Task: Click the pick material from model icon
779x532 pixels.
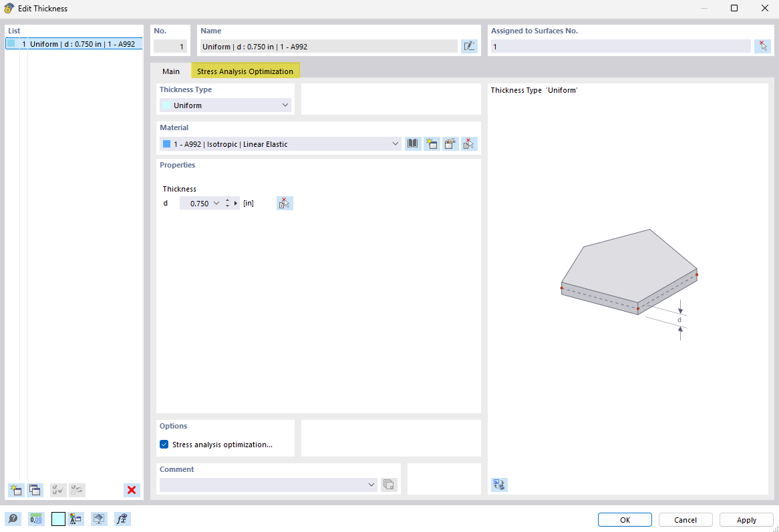Action: click(469, 144)
